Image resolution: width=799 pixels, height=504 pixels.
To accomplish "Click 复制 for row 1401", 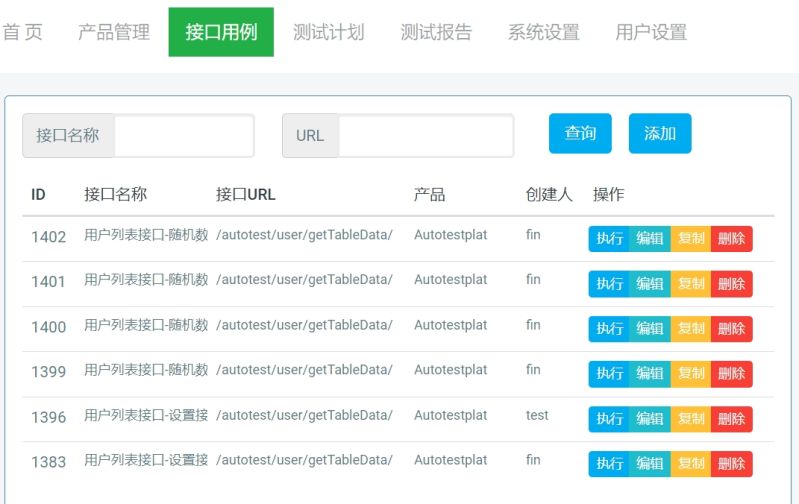I will [691, 283].
